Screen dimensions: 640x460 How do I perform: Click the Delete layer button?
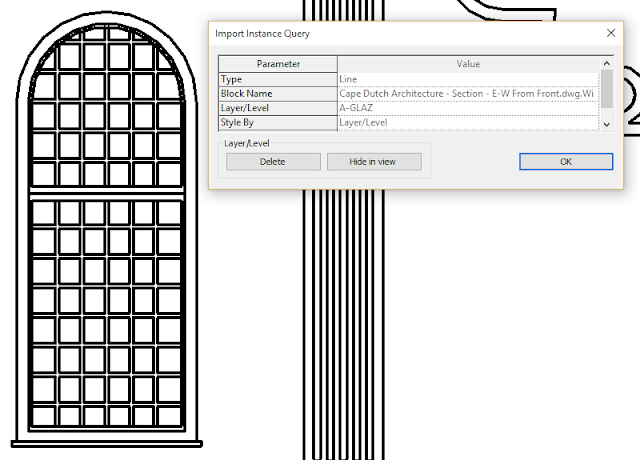(x=273, y=162)
